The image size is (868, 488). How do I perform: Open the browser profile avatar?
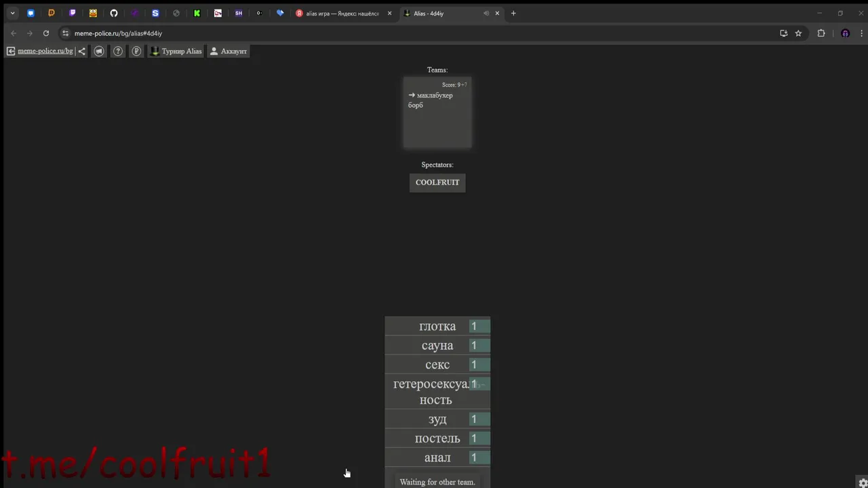tap(845, 33)
